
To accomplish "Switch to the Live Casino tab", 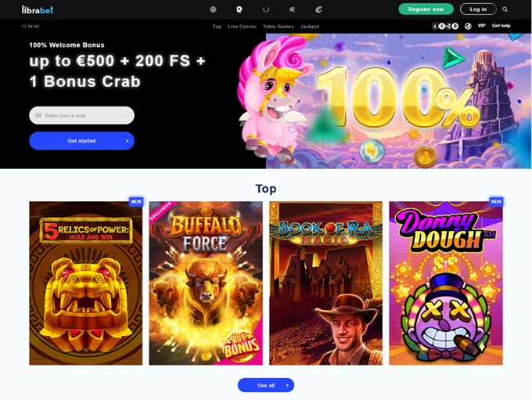I will coord(242,26).
